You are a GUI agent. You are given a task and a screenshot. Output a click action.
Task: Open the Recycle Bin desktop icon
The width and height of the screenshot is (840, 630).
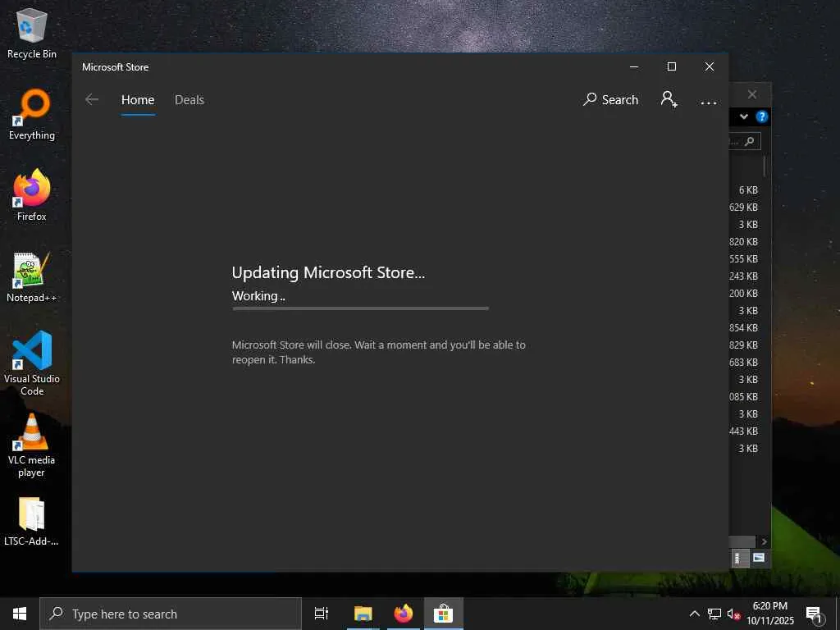pos(32,34)
